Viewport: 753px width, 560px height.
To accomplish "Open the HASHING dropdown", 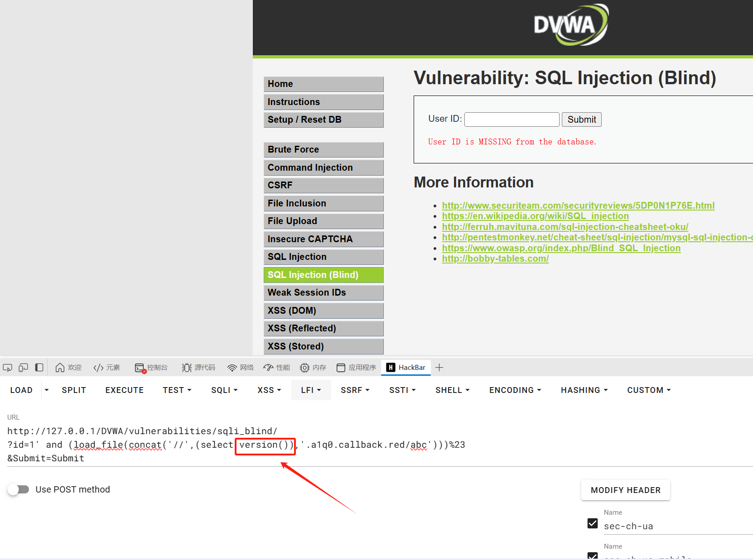I will [x=584, y=390].
